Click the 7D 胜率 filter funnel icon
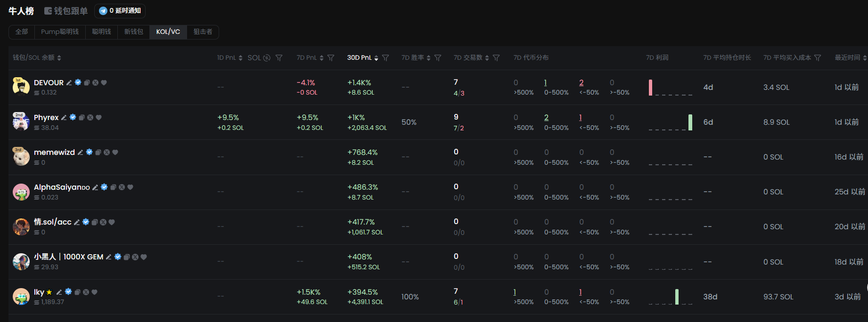The height and width of the screenshot is (322, 868). pos(438,58)
